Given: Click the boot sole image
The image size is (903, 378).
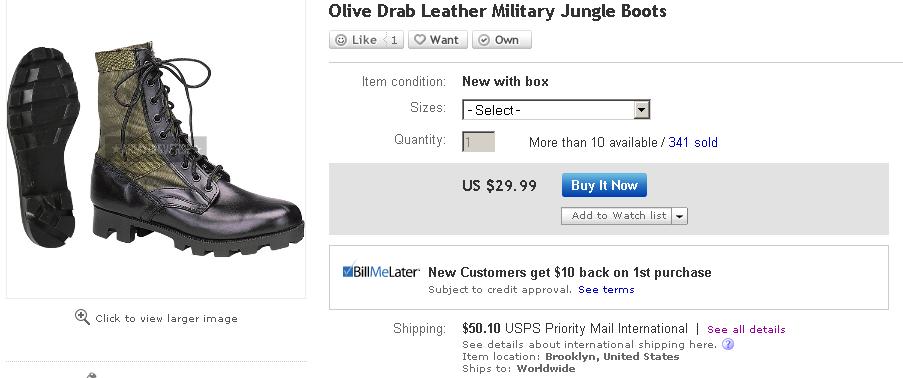Looking at the screenshot, I should [x=43, y=147].
